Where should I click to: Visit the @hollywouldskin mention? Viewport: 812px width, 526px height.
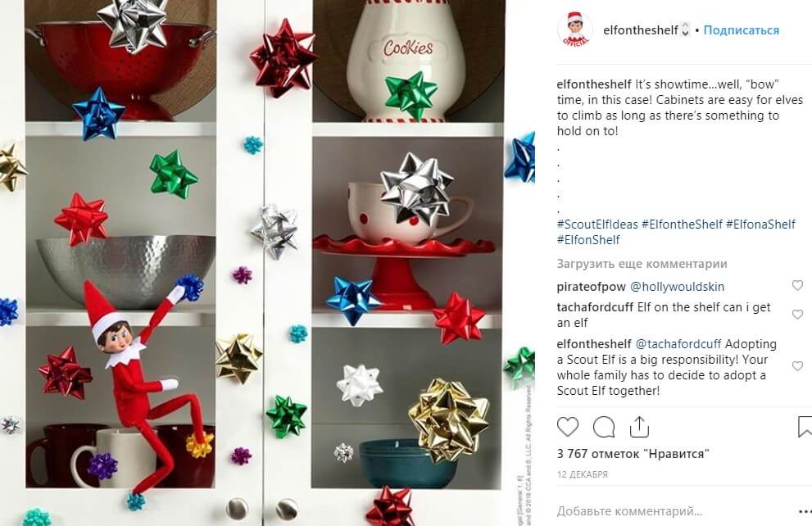tap(677, 286)
